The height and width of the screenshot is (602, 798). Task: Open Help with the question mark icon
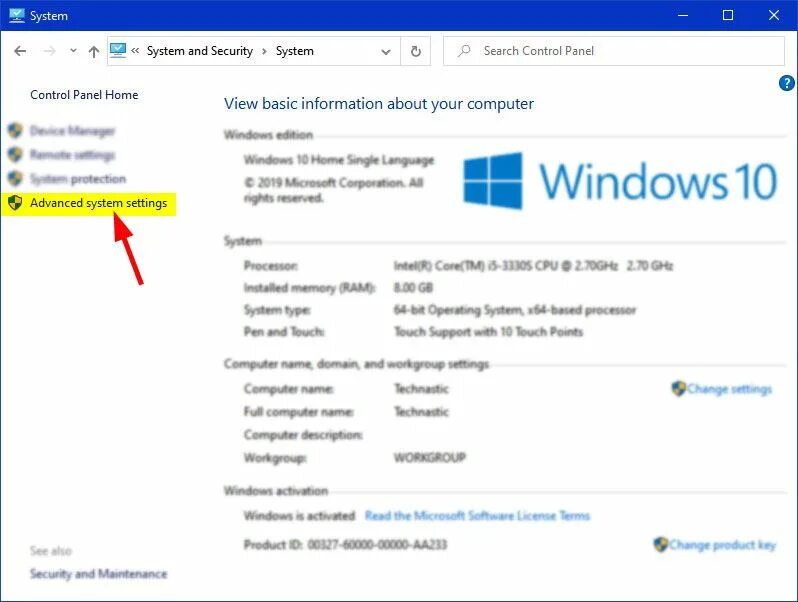click(786, 83)
